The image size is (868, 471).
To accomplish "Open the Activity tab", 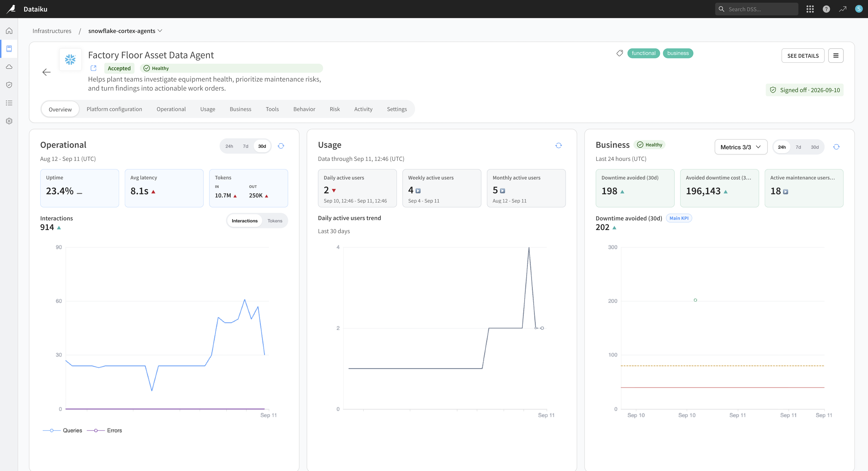I will [363, 109].
